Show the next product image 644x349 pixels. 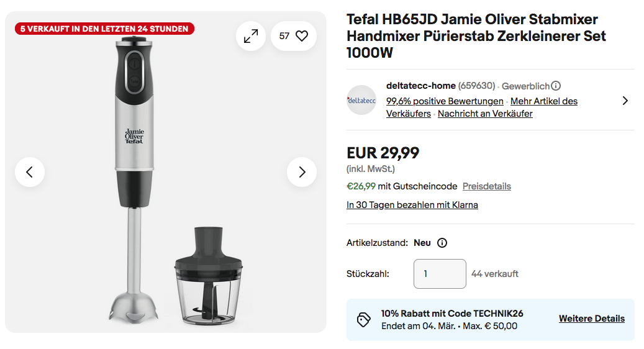(302, 172)
